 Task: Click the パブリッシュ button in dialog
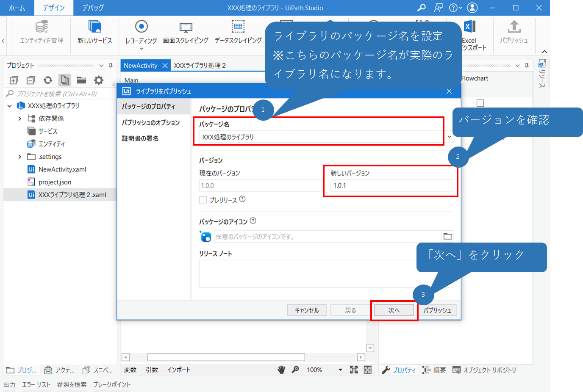point(438,310)
